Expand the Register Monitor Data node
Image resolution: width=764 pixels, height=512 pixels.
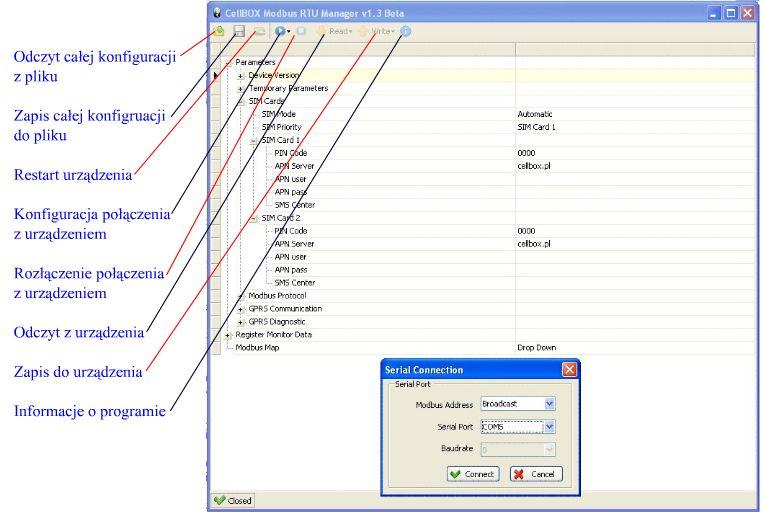[x=228, y=335]
